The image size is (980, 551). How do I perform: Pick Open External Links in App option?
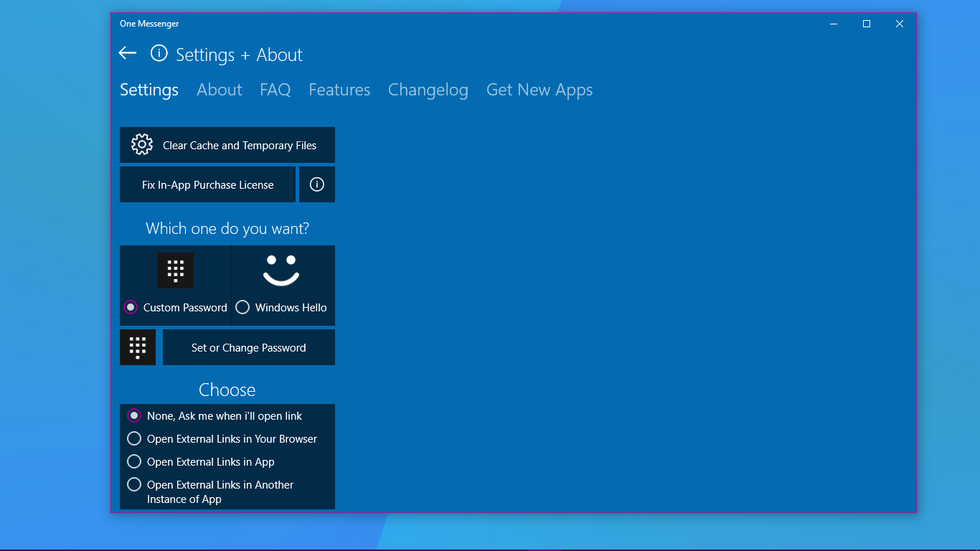(x=201, y=461)
